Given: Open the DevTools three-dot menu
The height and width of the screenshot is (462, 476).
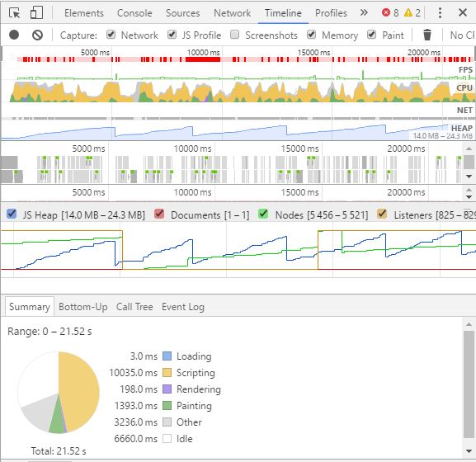Looking at the screenshot, I should [x=440, y=12].
